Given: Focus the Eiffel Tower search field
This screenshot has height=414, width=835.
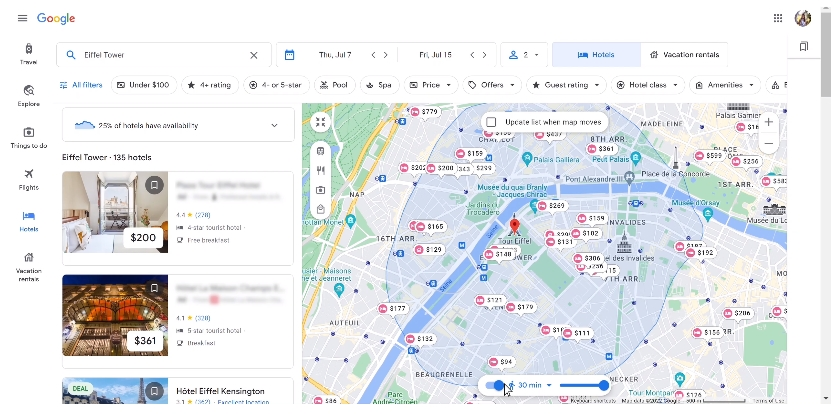Looking at the screenshot, I should [x=165, y=55].
